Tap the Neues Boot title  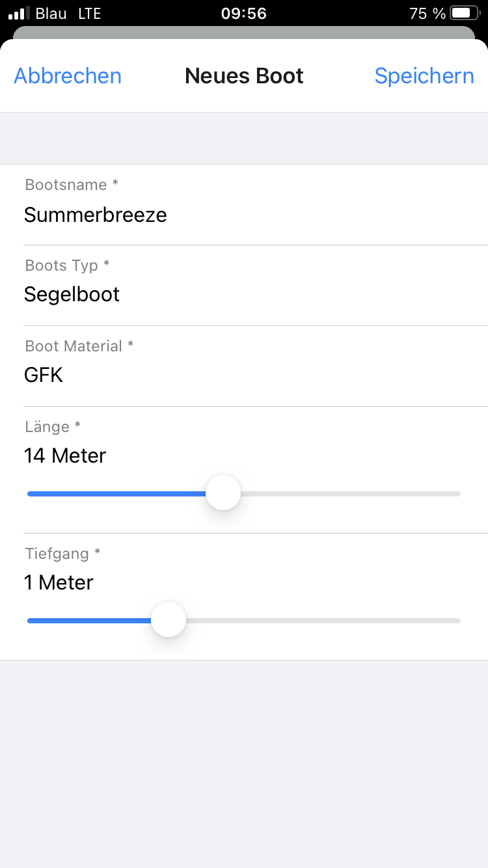(x=244, y=76)
